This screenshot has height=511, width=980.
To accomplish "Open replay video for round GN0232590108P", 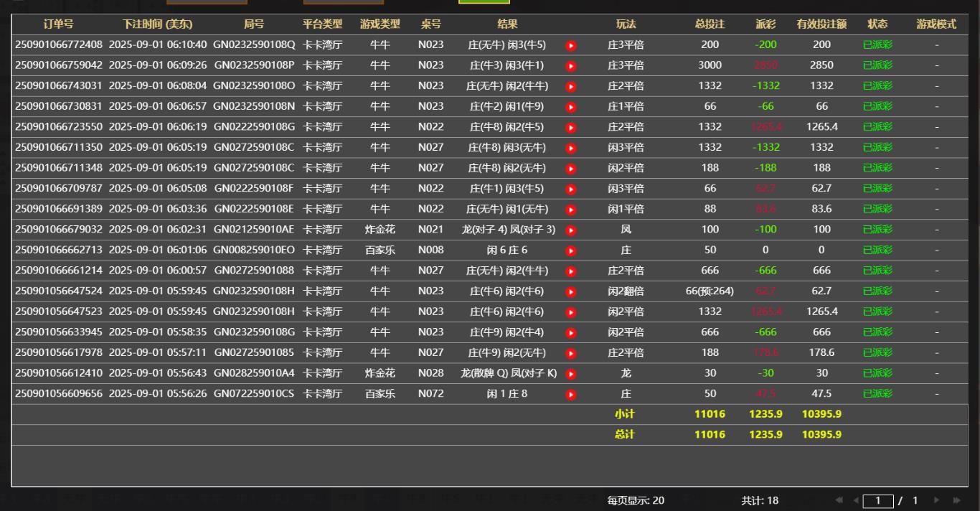I will pos(571,66).
